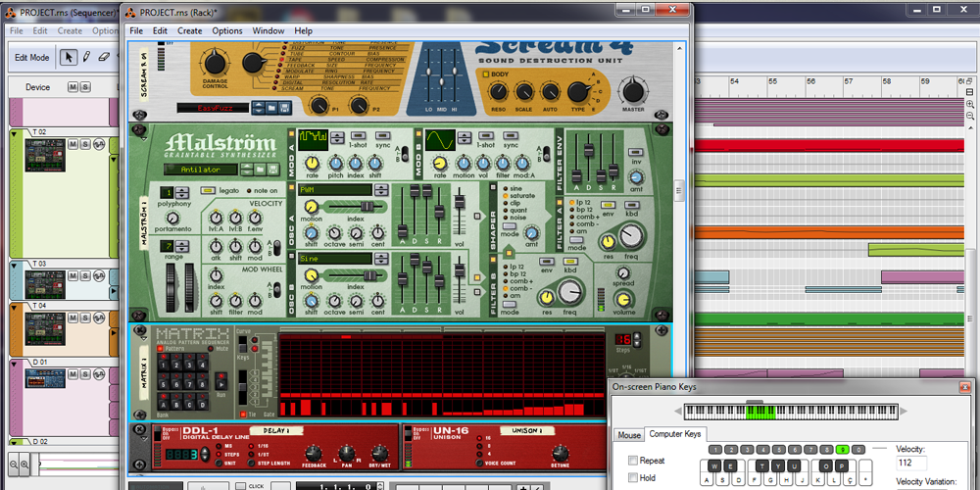The height and width of the screenshot is (490, 980).
Task: Step the Malström patch selector arrows
Action: tap(247, 170)
